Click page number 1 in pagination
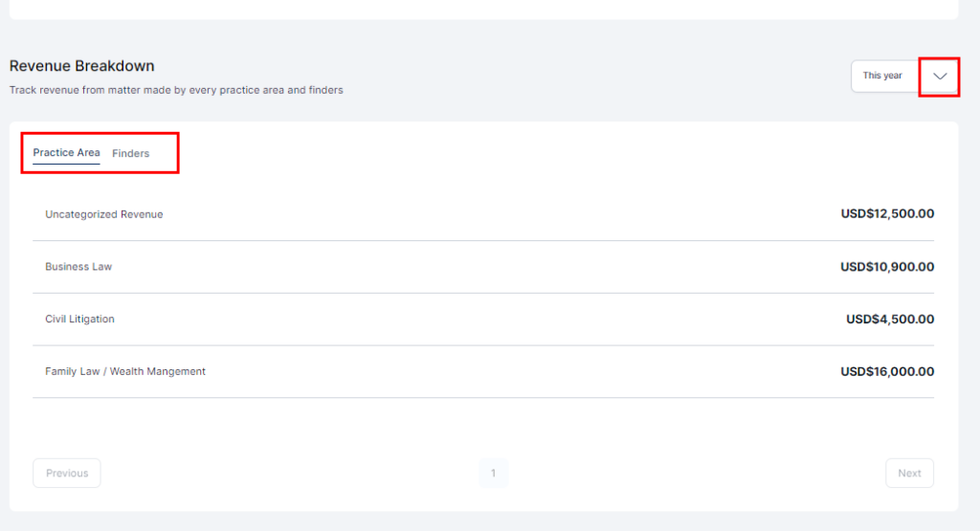This screenshot has height=531, width=980. (x=493, y=473)
